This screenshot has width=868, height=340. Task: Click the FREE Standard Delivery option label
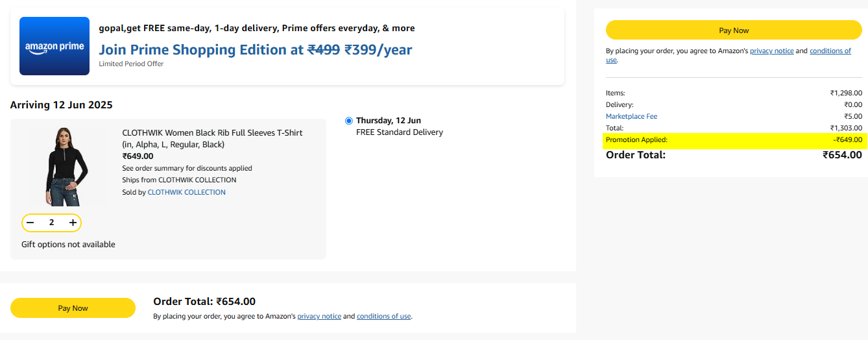[400, 132]
